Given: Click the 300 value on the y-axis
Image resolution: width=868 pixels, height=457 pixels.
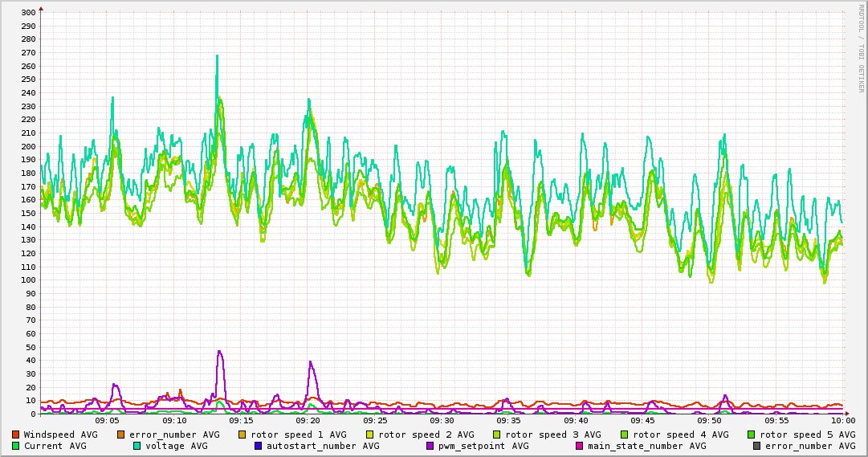Looking at the screenshot, I should [x=28, y=13].
